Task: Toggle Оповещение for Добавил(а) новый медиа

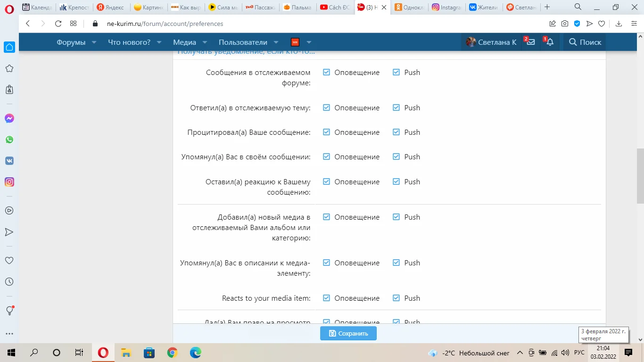Action: point(326,217)
